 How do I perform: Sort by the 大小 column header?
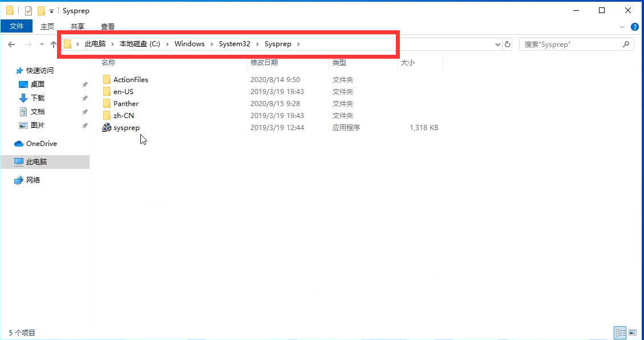(407, 62)
